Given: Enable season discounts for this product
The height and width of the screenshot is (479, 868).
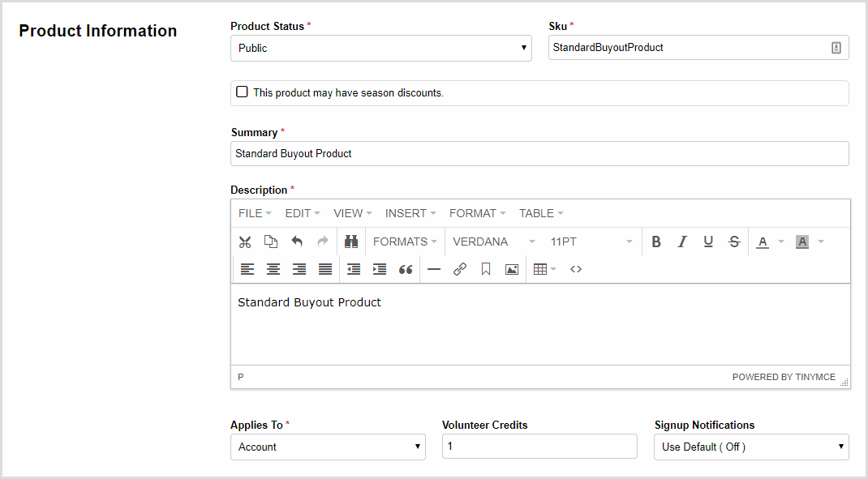Looking at the screenshot, I should 242,92.
